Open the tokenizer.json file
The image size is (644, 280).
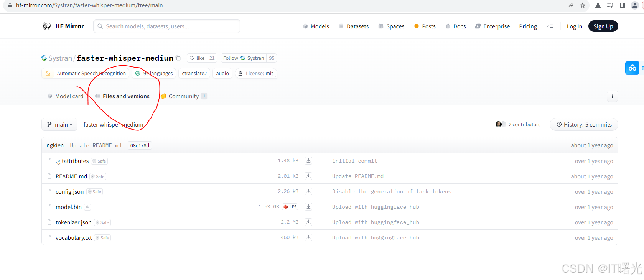pos(73,222)
